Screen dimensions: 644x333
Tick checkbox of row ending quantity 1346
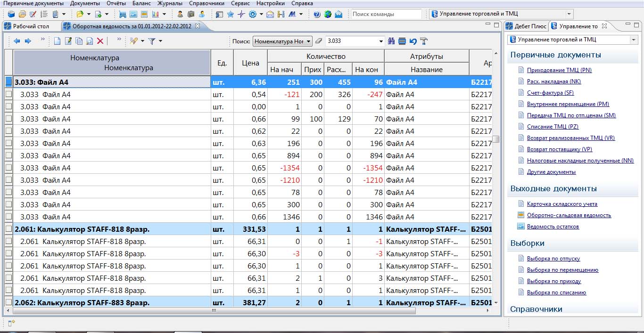(x=8, y=217)
